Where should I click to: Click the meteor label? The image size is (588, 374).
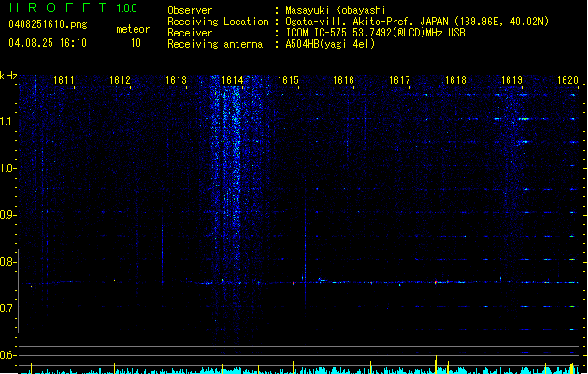click(x=133, y=29)
